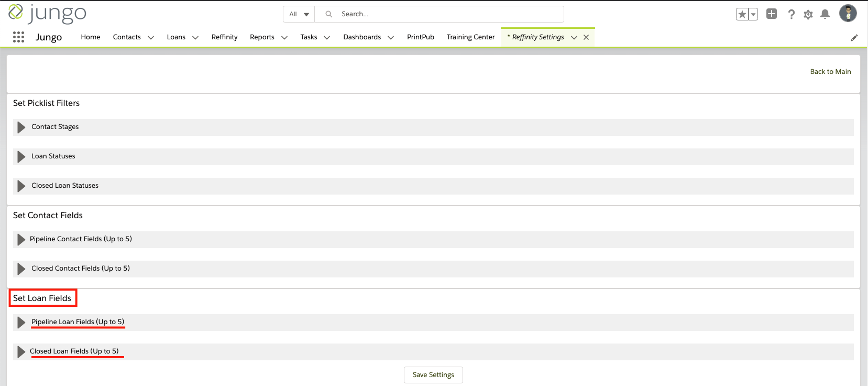
Task: Click the Help question mark icon
Action: point(791,15)
